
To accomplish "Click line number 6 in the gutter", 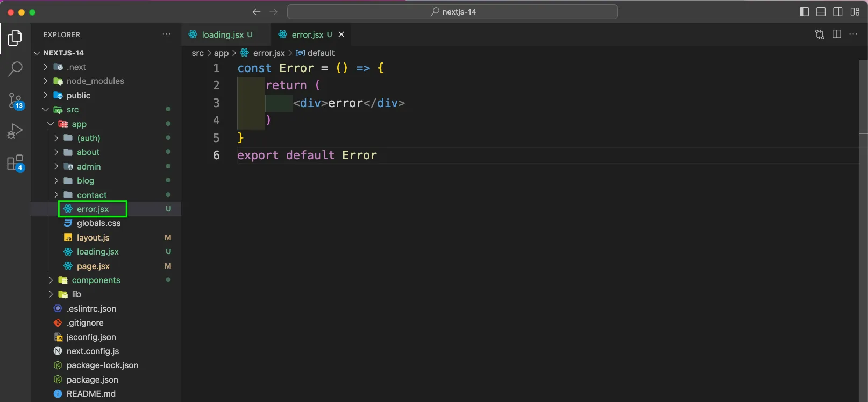I will pyautogui.click(x=216, y=155).
